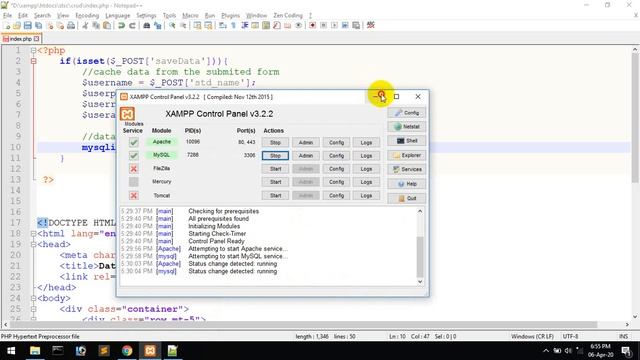Click the Zoom In magnifier icon

coord(172,25)
